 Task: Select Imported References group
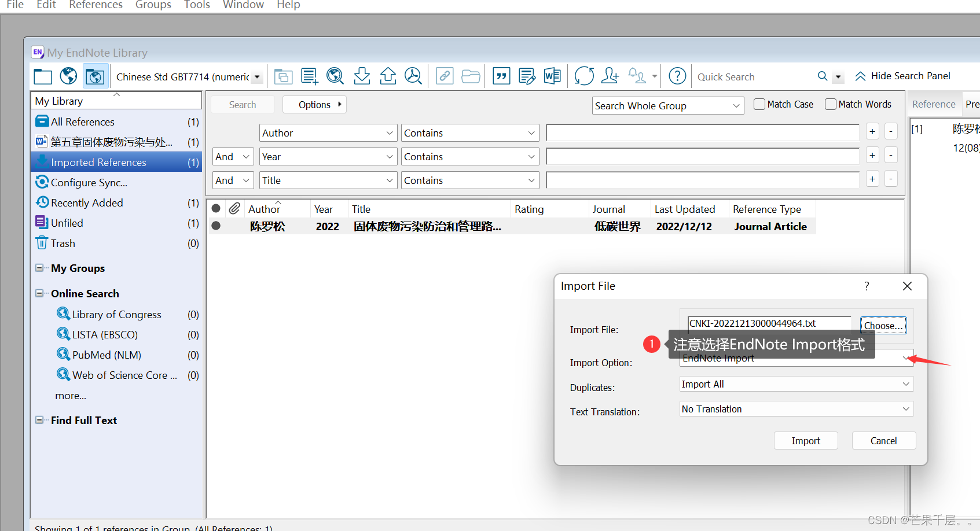coord(116,163)
